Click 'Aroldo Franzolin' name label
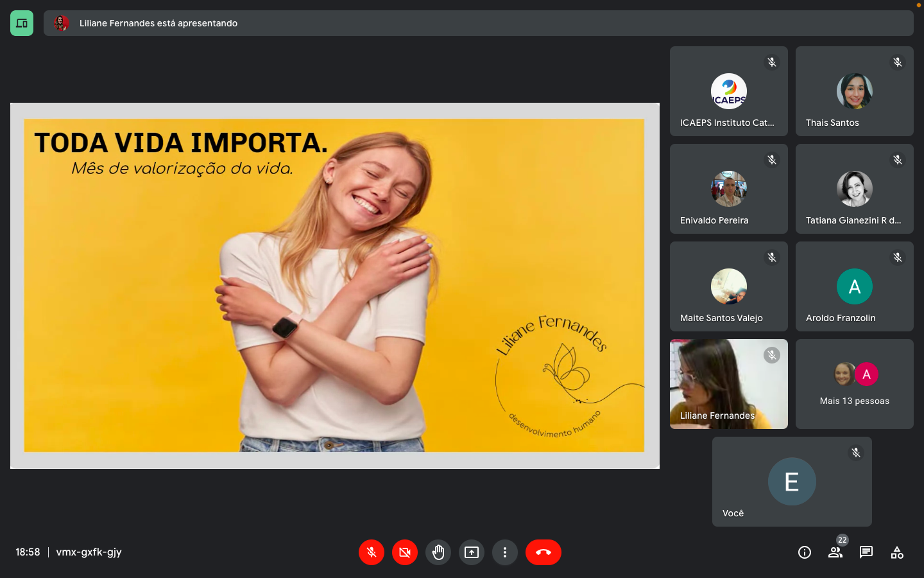Viewport: 924px width, 578px height. [841, 318]
